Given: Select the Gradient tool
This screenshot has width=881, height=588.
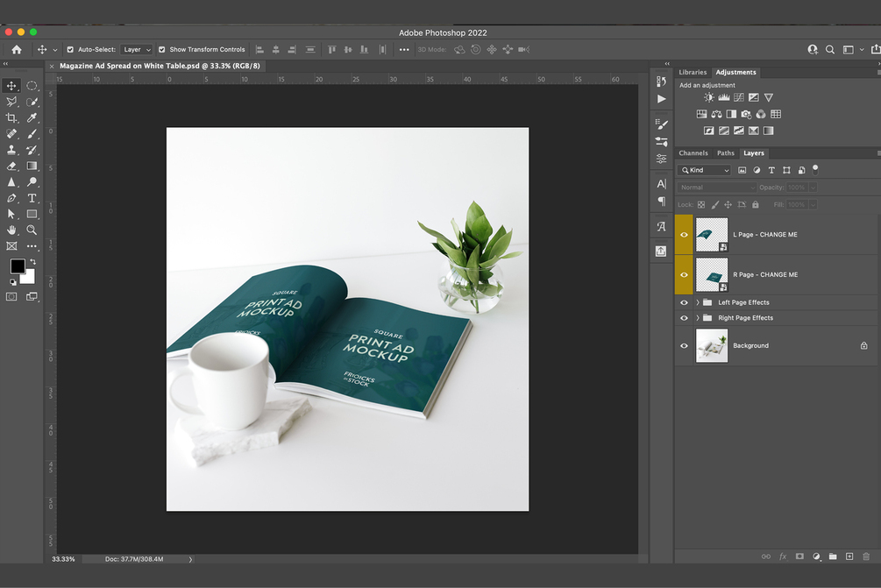Looking at the screenshot, I should click(x=32, y=166).
